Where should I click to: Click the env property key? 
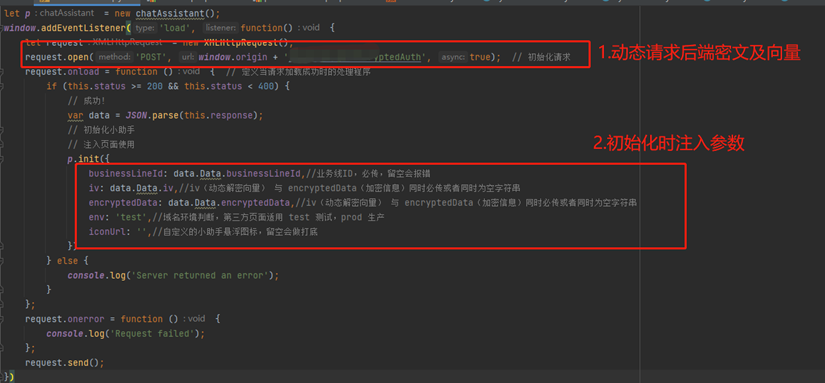[x=96, y=217]
